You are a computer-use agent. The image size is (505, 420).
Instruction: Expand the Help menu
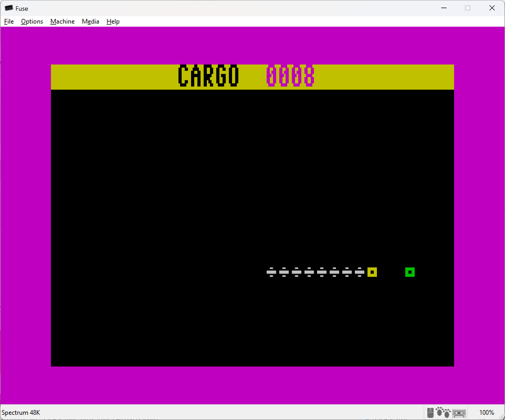(113, 21)
